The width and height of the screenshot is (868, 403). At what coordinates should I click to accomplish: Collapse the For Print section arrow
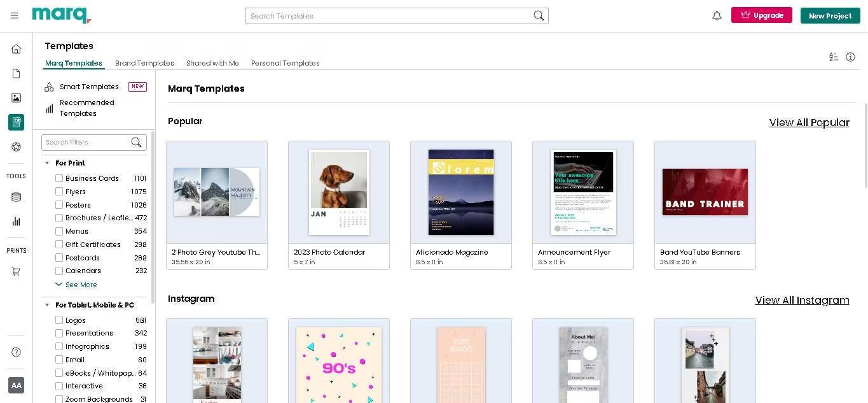[47, 163]
